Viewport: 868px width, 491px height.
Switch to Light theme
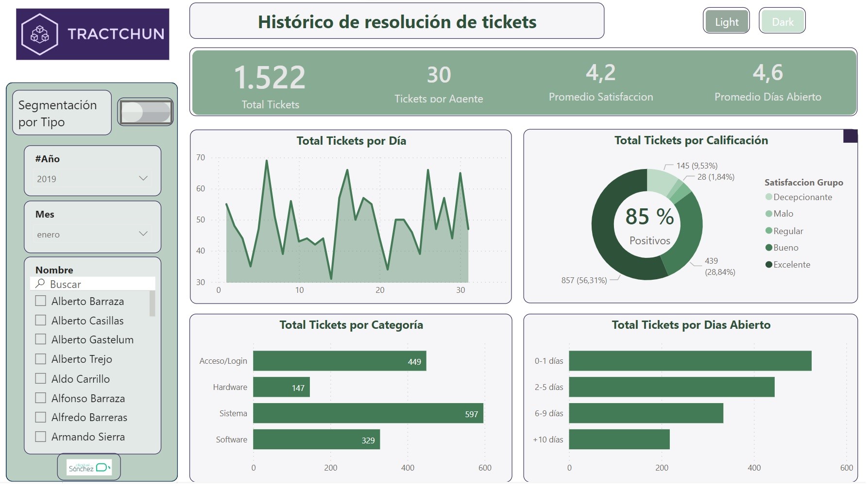726,21
